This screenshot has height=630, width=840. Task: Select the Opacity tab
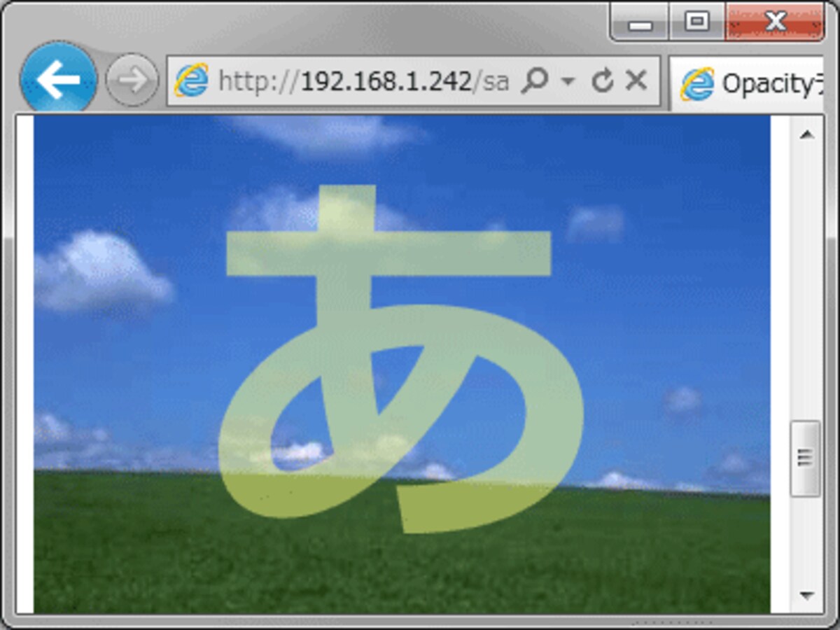(748, 84)
